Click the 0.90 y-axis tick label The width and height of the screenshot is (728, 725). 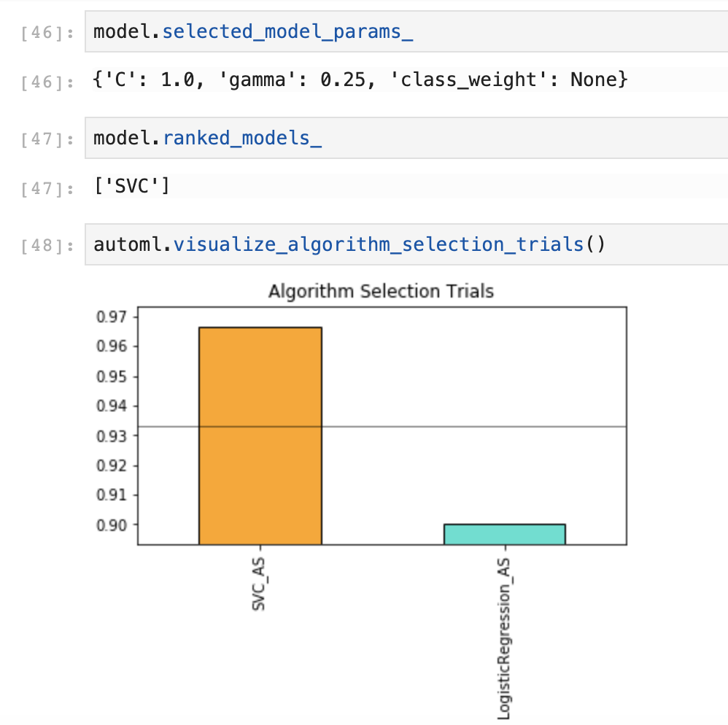112,525
